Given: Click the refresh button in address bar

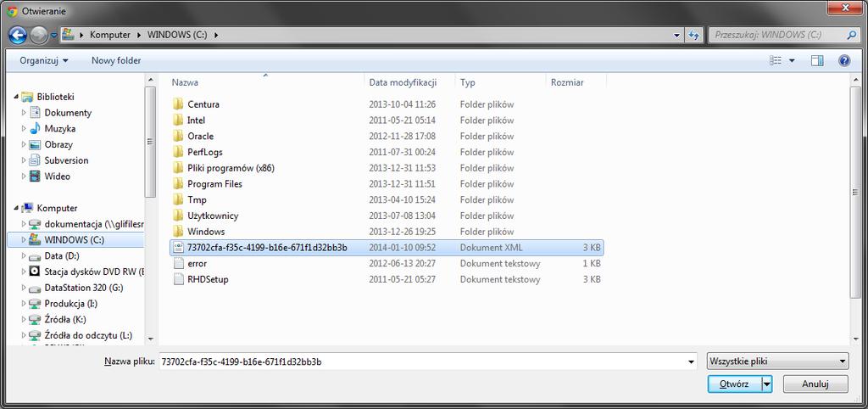Looking at the screenshot, I should [693, 35].
